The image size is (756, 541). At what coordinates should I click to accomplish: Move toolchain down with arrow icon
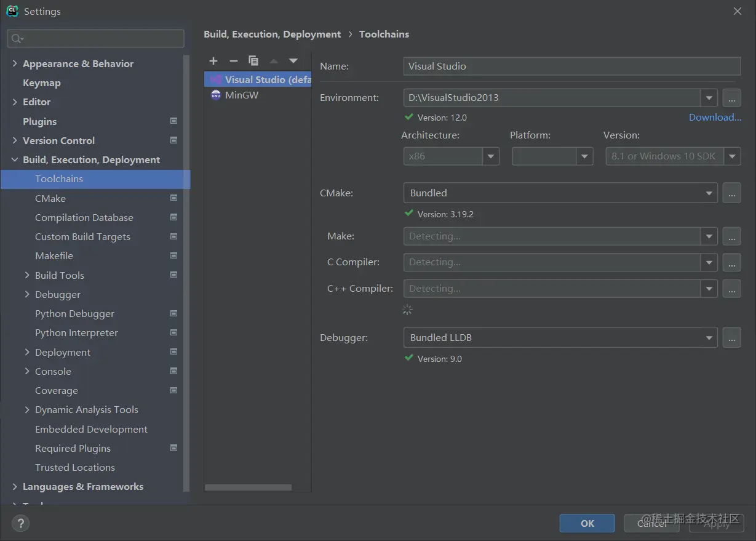[x=293, y=60]
